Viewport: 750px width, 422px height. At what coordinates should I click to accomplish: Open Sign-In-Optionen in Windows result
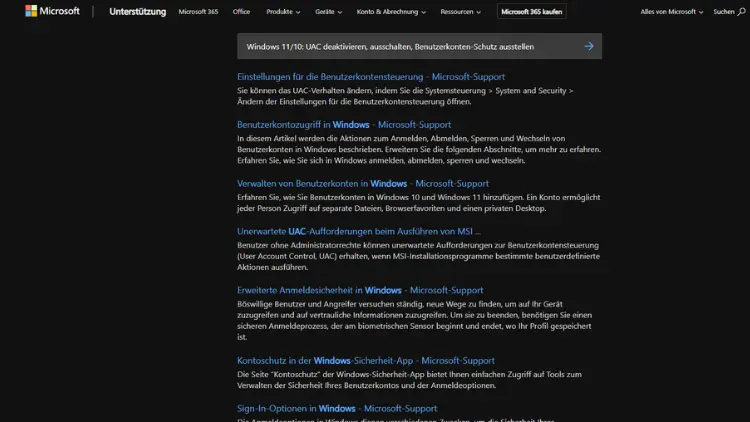click(337, 408)
